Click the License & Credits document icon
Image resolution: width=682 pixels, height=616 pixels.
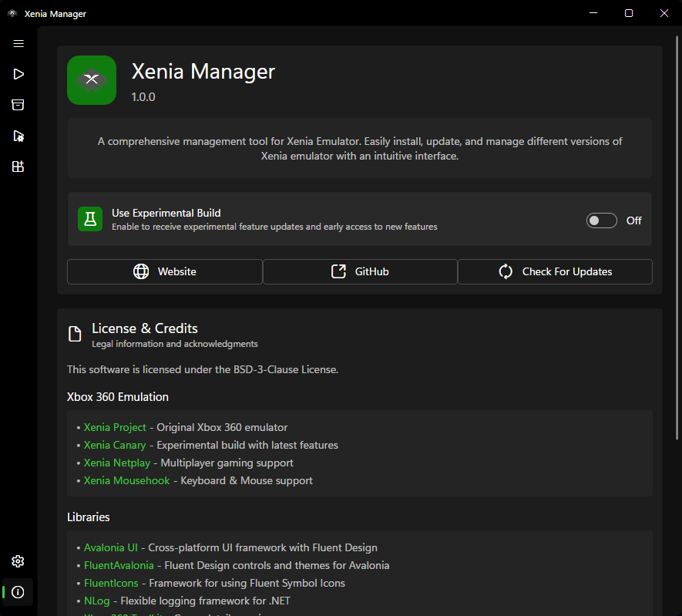pos(75,334)
